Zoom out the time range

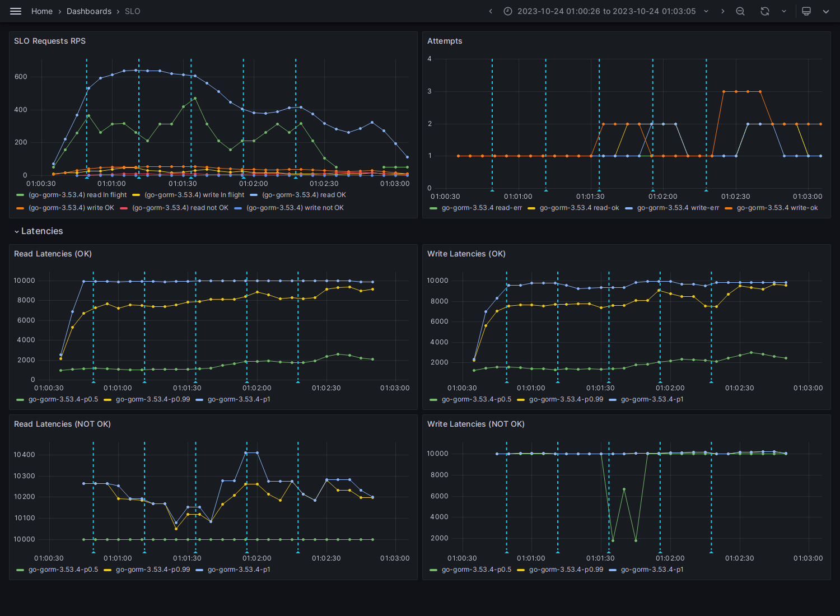pyautogui.click(x=740, y=11)
